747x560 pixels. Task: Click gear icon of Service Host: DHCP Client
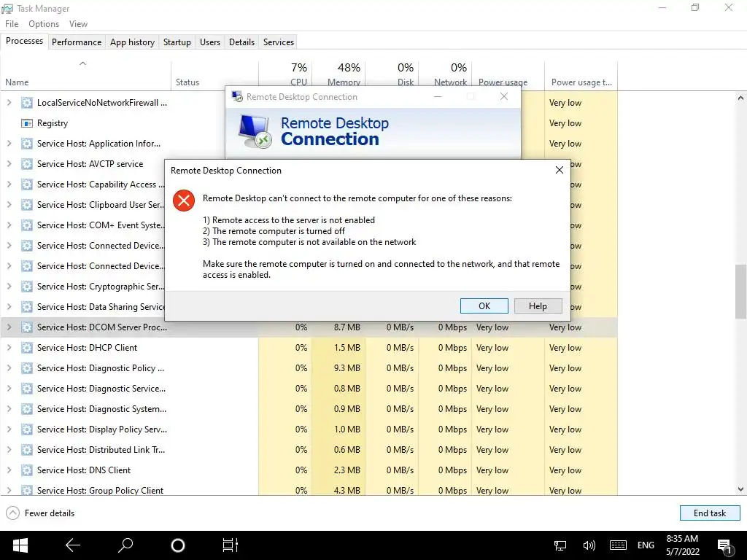coord(27,348)
